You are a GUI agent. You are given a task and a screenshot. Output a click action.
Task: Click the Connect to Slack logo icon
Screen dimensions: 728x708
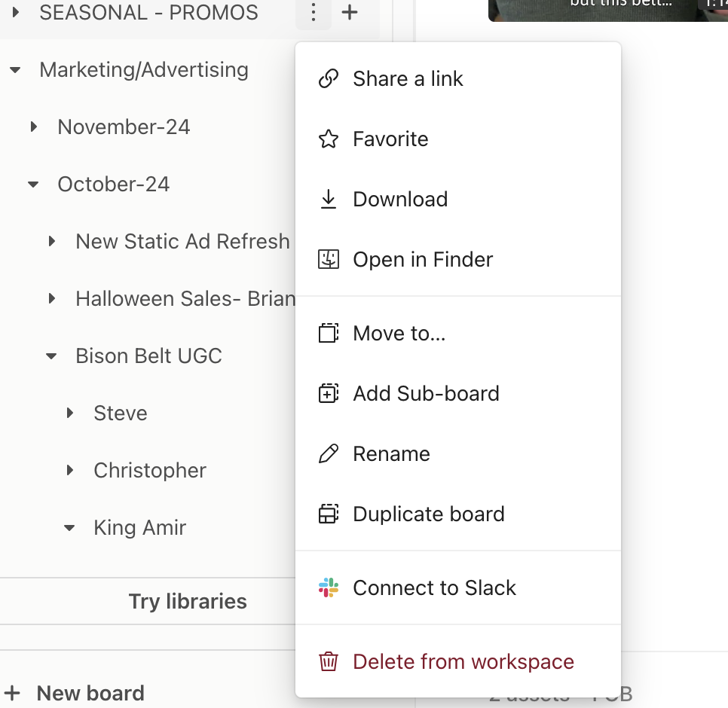(x=329, y=588)
